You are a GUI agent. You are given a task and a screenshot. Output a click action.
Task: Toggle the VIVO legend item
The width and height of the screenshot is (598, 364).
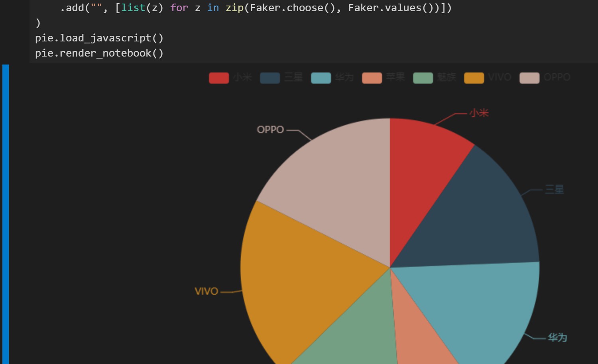(x=500, y=77)
